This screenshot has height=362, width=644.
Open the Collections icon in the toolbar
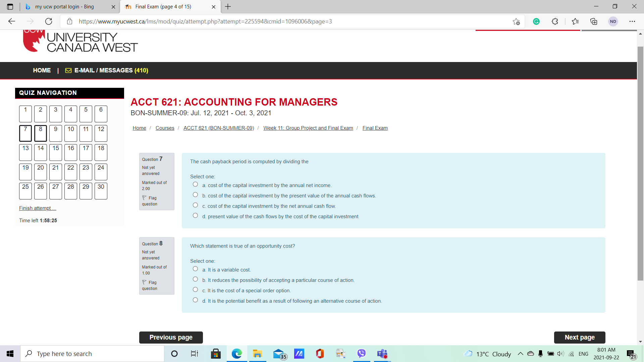coord(594,21)
